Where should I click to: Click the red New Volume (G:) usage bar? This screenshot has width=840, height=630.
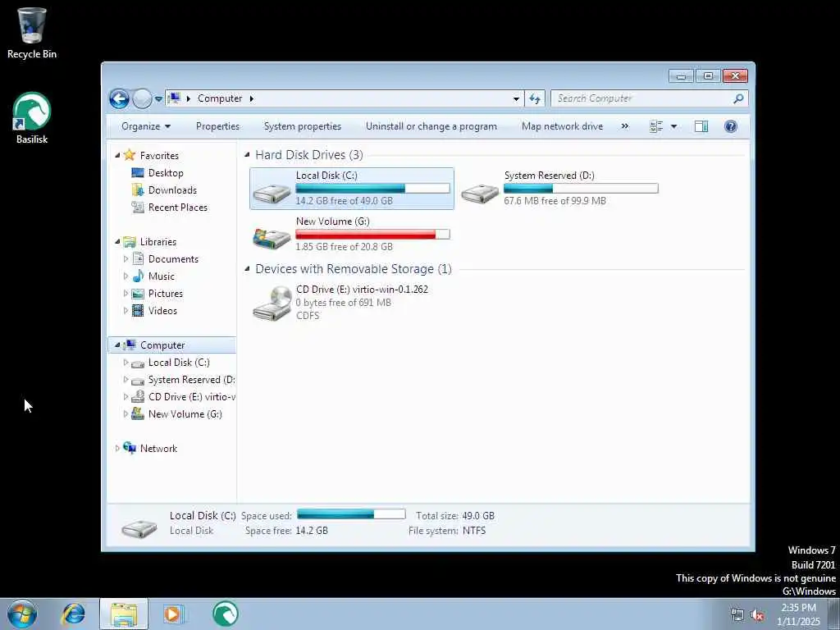(x=372, y=234)
